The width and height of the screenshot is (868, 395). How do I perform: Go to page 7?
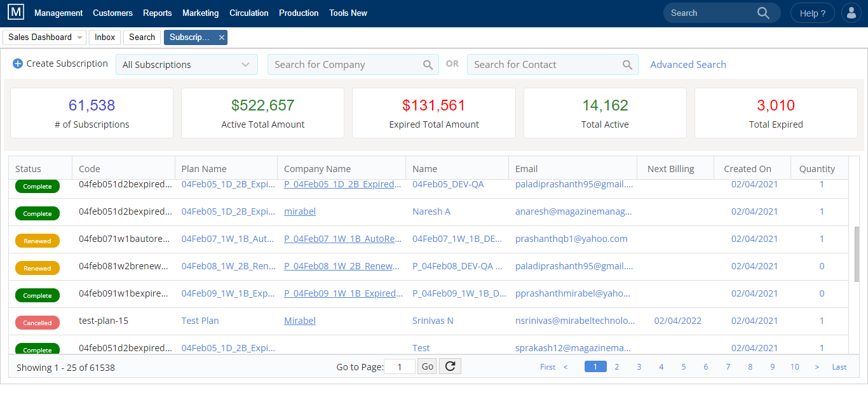[x=728, y=366]
